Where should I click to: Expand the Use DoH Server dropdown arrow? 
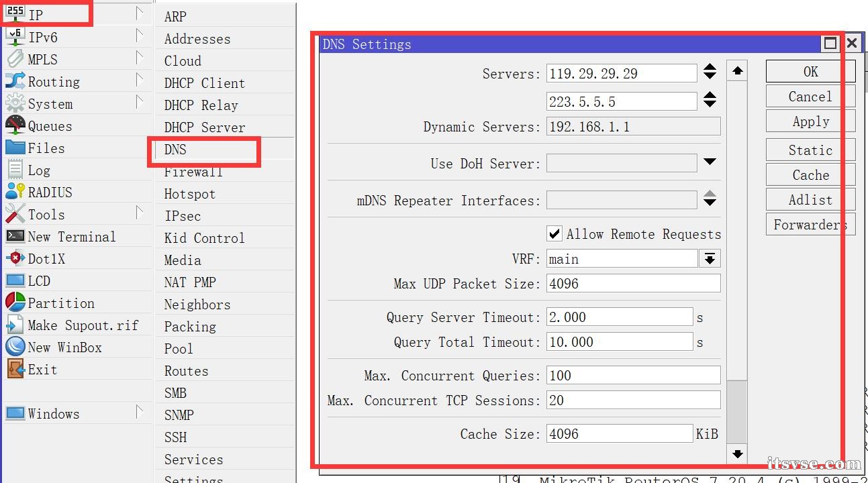(x=710, y=162)
